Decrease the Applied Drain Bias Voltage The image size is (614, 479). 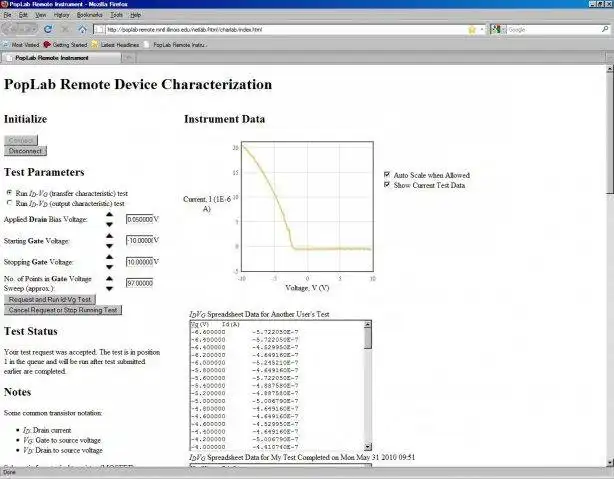[x=109, y=224]
